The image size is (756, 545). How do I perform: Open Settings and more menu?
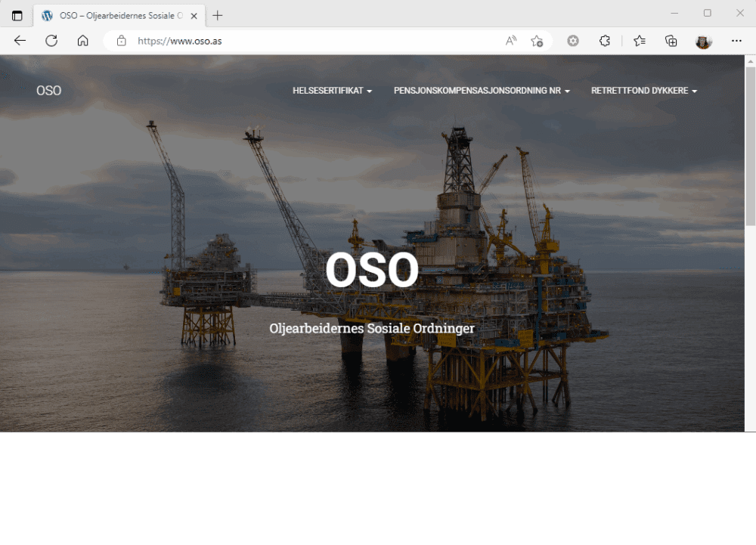(736, 41)
